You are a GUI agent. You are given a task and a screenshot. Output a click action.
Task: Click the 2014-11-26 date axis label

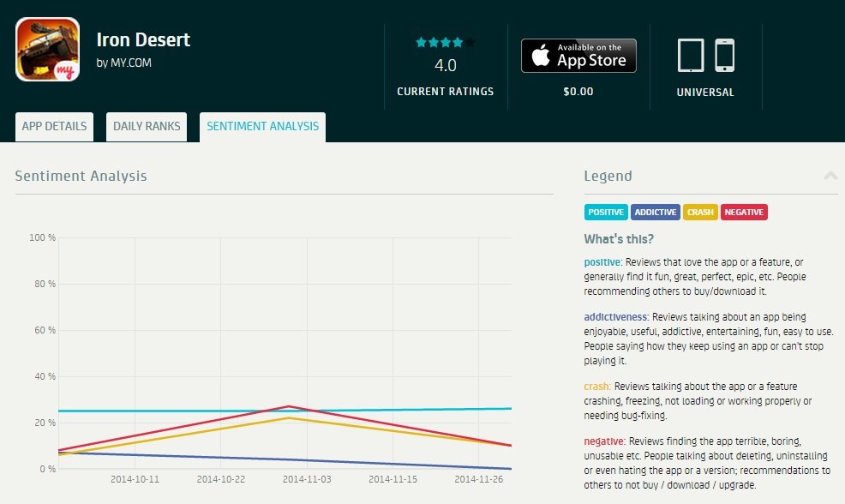(478, 479)
